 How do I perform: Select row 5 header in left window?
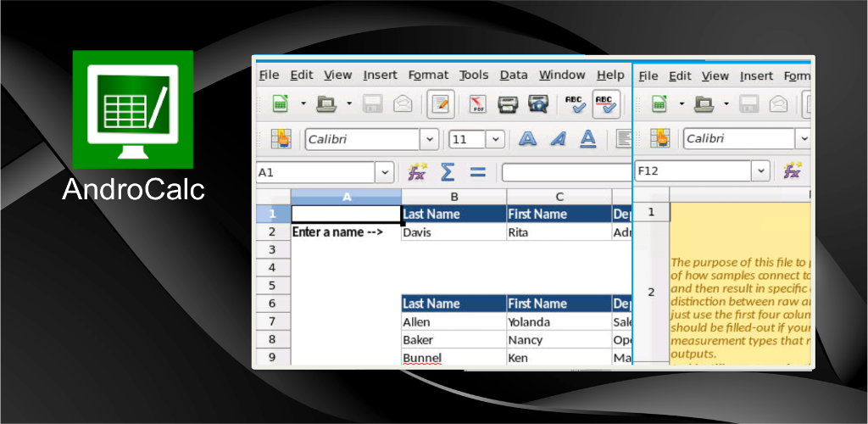272,286
